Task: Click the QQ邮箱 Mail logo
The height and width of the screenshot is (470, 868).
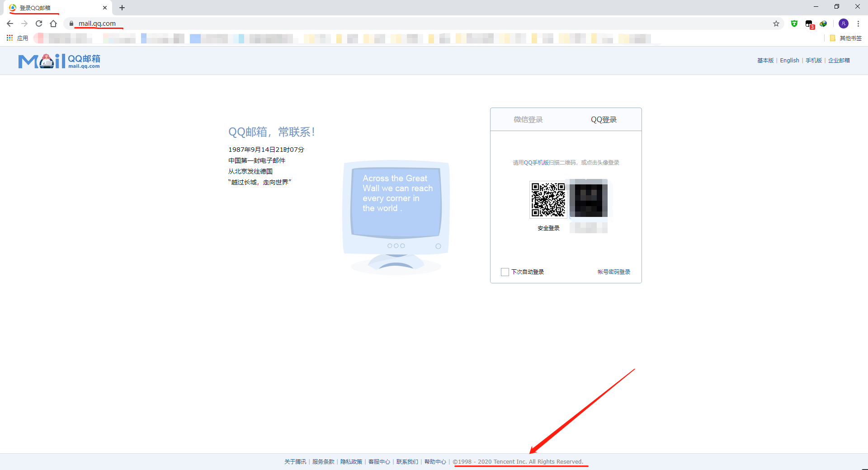Action: point(59,61)
